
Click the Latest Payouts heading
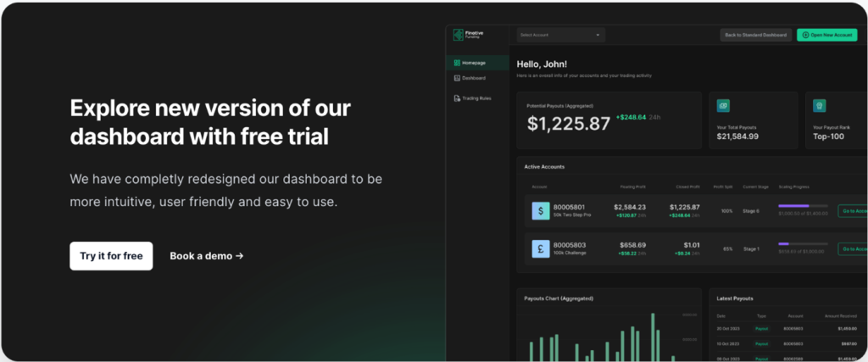pos(735,298)
